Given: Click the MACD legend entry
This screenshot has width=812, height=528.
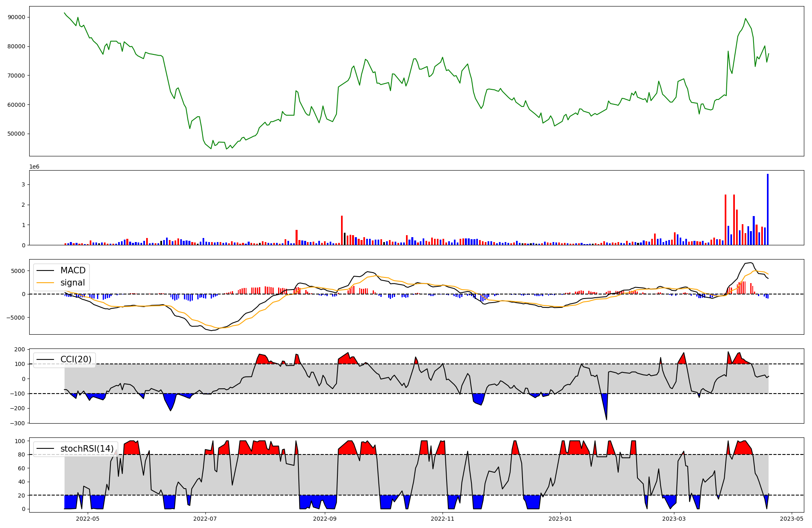Looking at the screenshot, I should [x=73, y=270].
